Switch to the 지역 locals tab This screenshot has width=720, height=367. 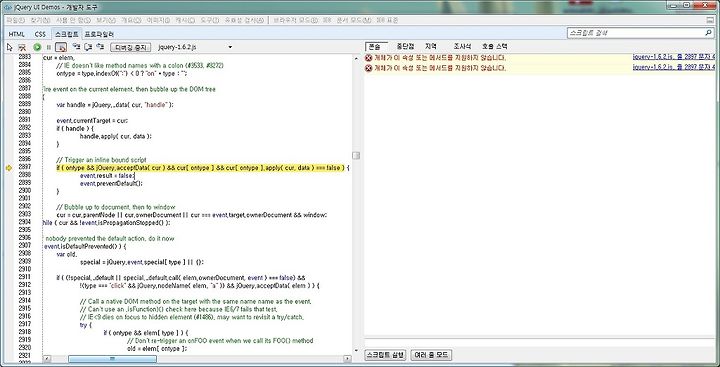431,46
